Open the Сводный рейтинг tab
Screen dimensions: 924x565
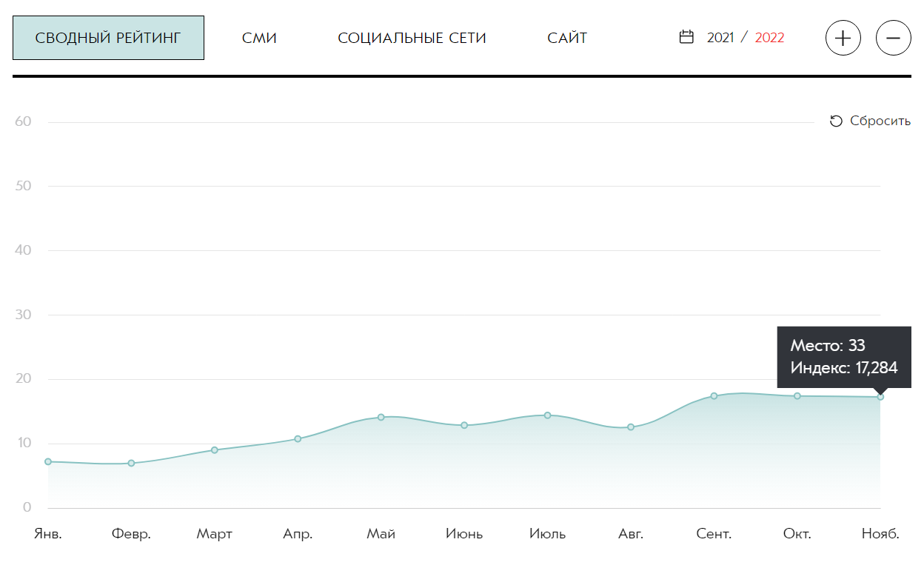coord(108,38)
